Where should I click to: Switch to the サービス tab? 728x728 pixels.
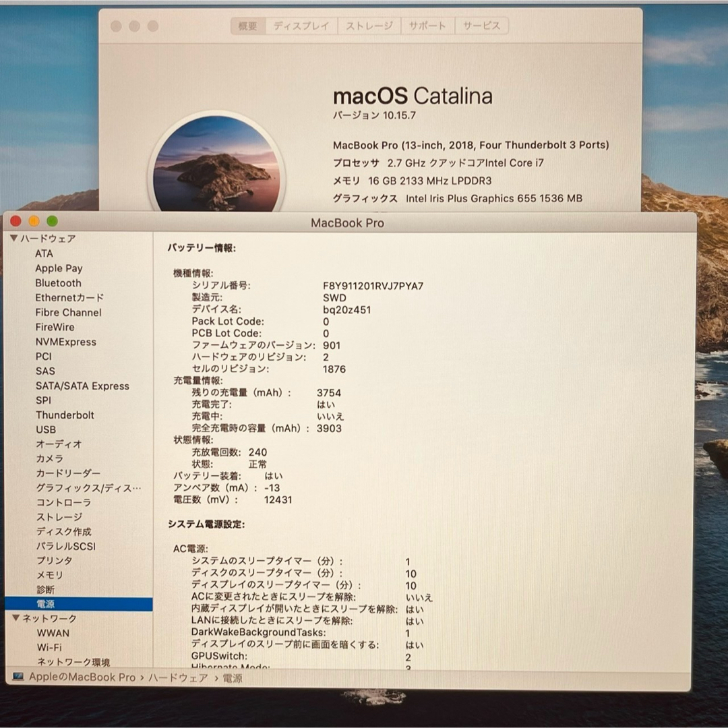(481, 26)
